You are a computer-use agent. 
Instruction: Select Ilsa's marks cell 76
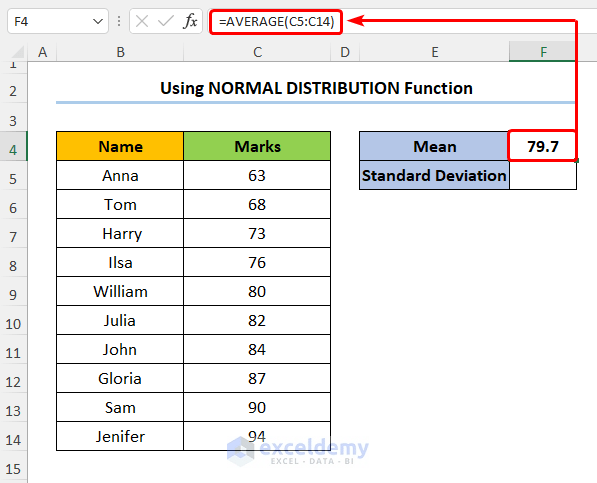pyautogui.click(x=257, y=262)
